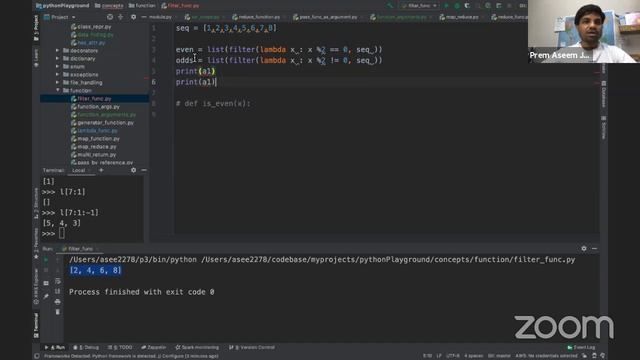Expand the file_handling folder
The height and width of the screenshot is (360, 640).
tap(58, 82)
